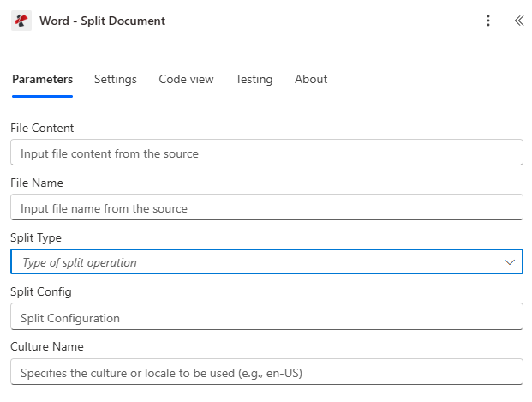Go to the Testing tab
The height and width of the screenshot is (402, 532).
(x=254, y=79)
